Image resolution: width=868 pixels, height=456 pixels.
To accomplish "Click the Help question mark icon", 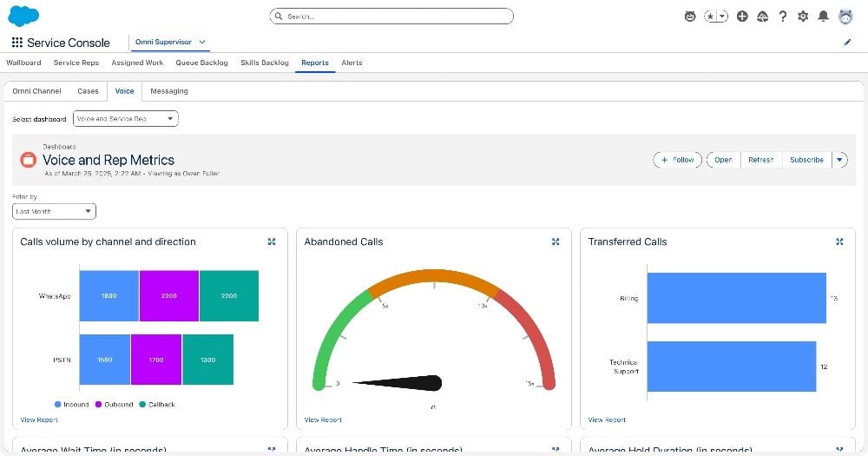I will (783, 17).
